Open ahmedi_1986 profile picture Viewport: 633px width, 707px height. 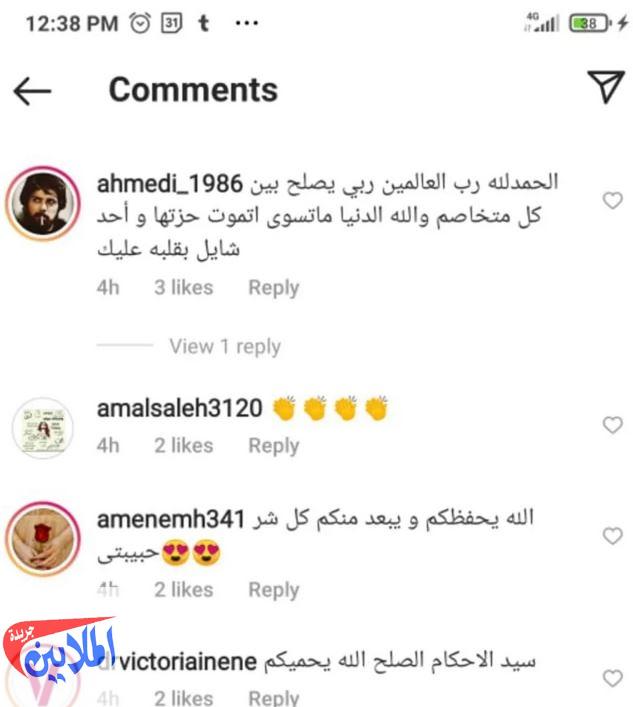[x=43, y=203]
